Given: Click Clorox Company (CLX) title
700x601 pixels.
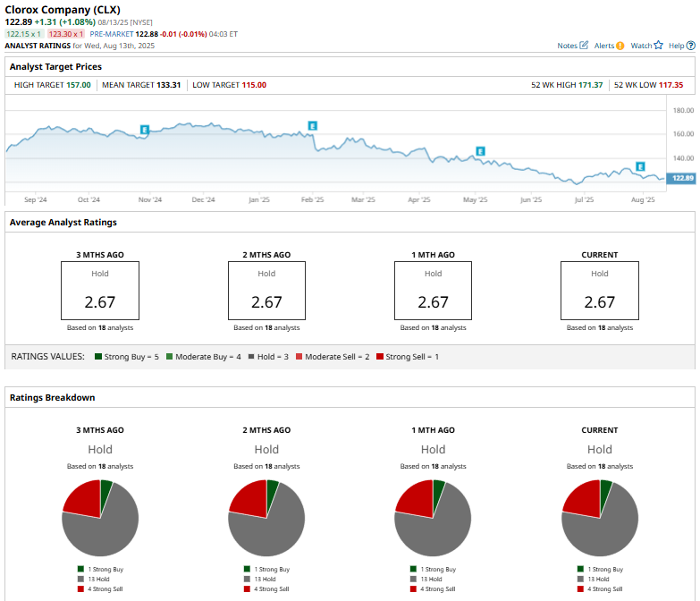Looking at the screenshot, I should [x=63, y=10].
